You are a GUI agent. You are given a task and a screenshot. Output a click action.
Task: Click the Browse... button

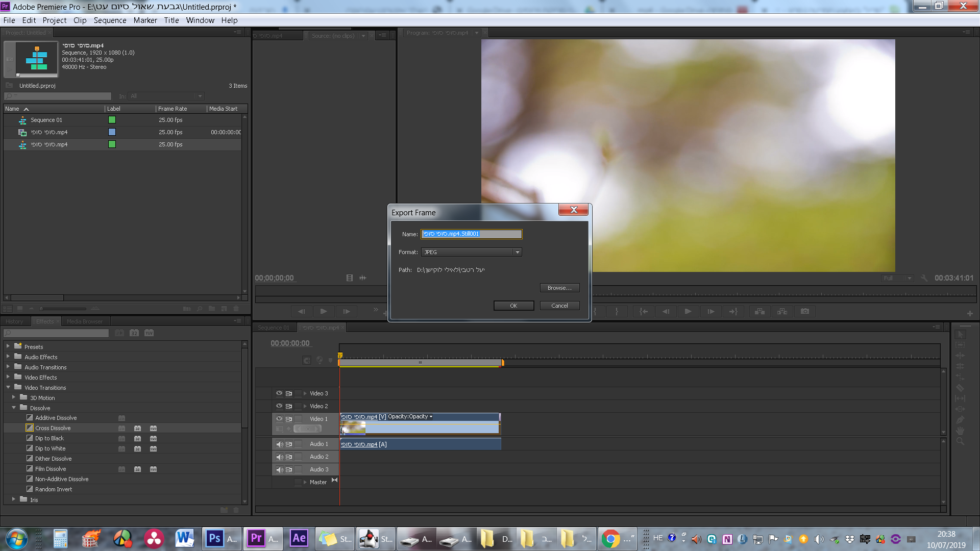click(559, 288)
